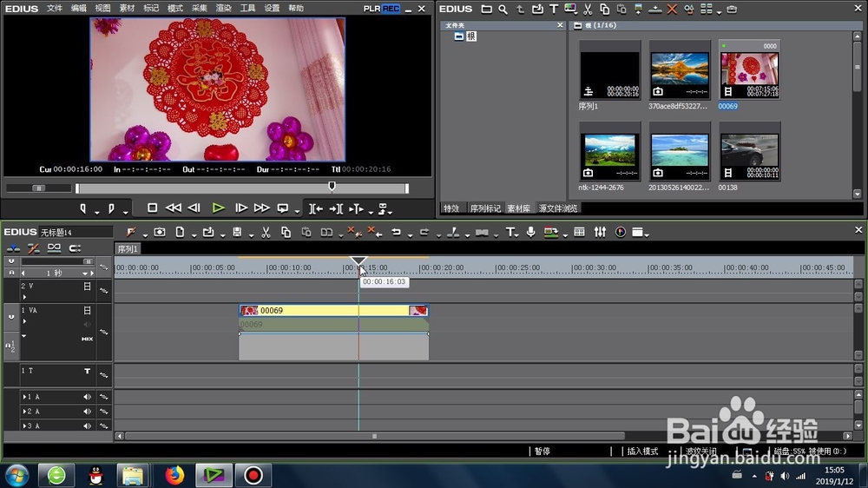Image resolution: width=868 pixels, height=488 pixels.
Task: Open set In point dropdown arrow
Action: coord(97,212)
